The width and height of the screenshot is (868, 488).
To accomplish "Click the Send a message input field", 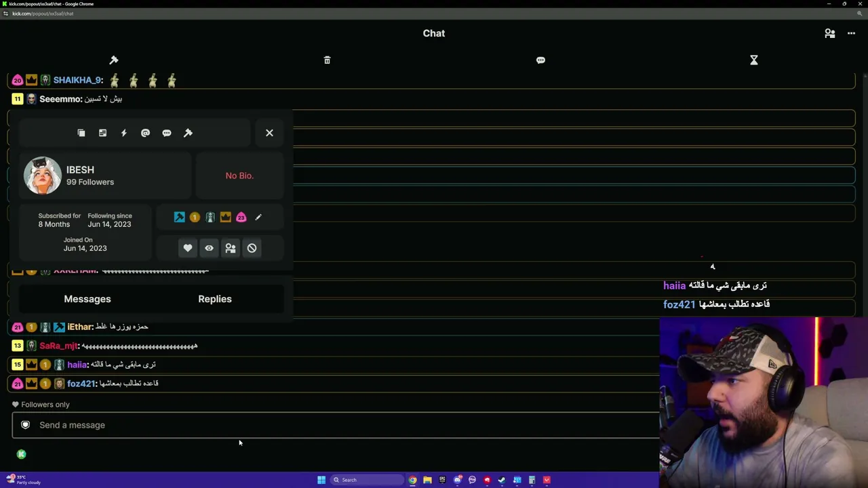I will coord(336,425).
